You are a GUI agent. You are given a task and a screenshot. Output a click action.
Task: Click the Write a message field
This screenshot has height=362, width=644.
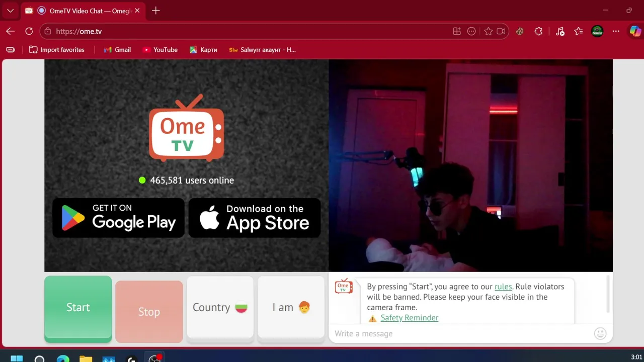460,333
